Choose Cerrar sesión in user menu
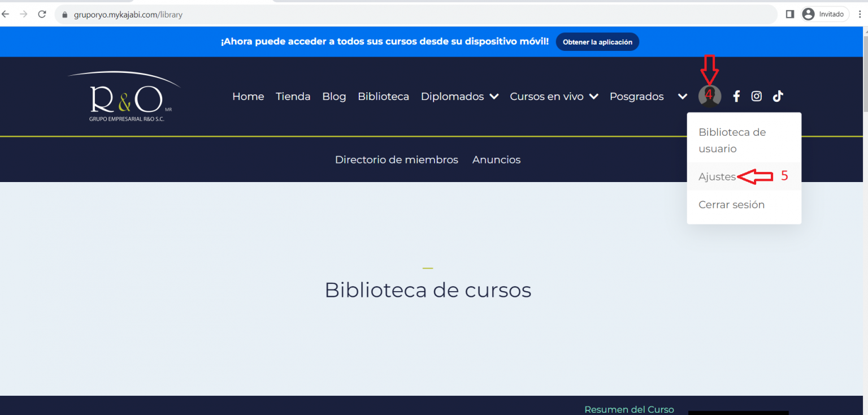The image size is (868, 415). pos(731,205)
